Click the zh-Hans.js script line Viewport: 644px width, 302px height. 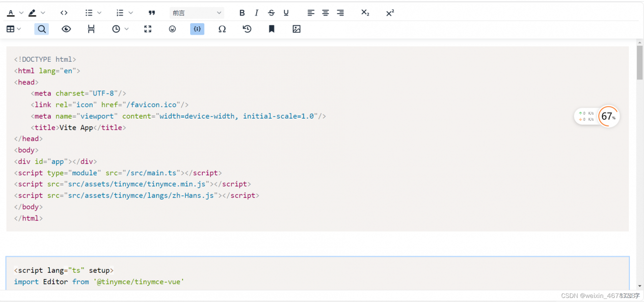point(137,195)
